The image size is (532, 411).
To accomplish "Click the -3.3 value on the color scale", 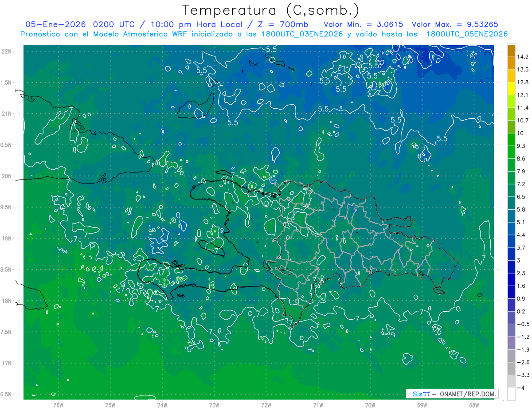I will [x=523, y=375].
